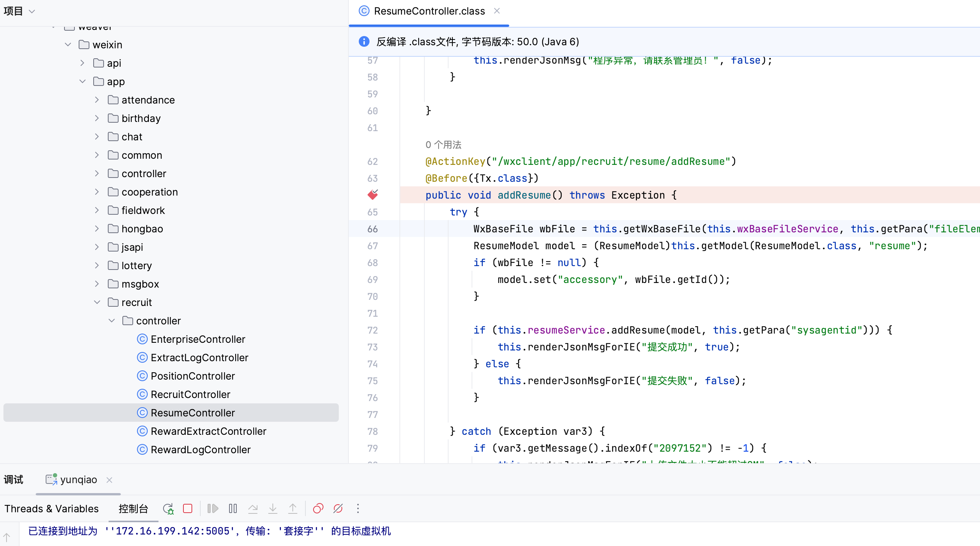Click the Step Out icon
The image size is (980, 546).
[292, 508]
